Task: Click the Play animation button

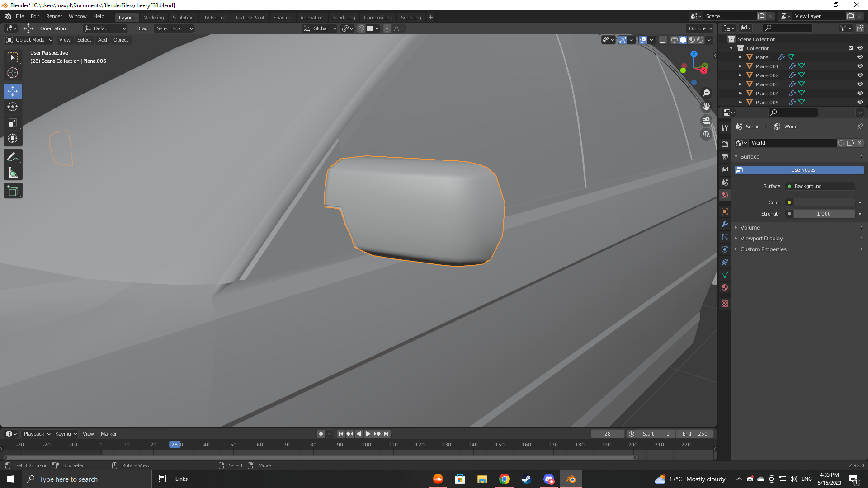Action: pos(368,434)
